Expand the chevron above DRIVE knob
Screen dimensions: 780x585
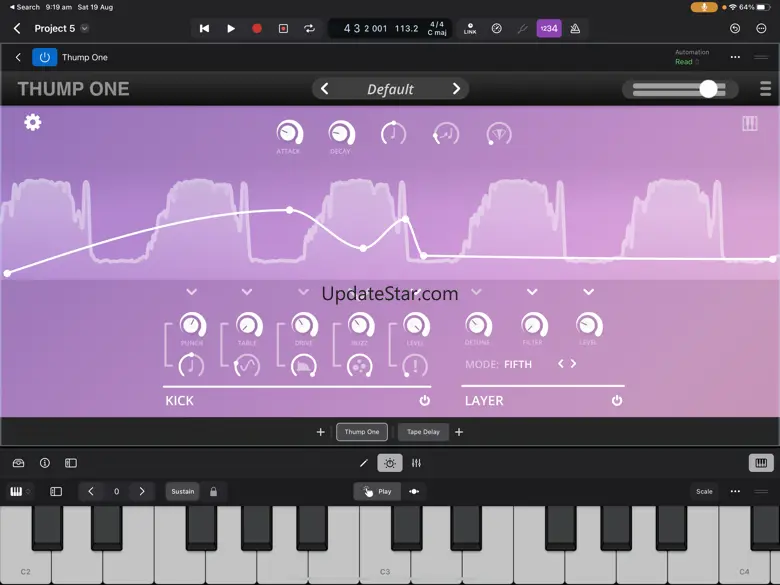(x=303, y=292)
